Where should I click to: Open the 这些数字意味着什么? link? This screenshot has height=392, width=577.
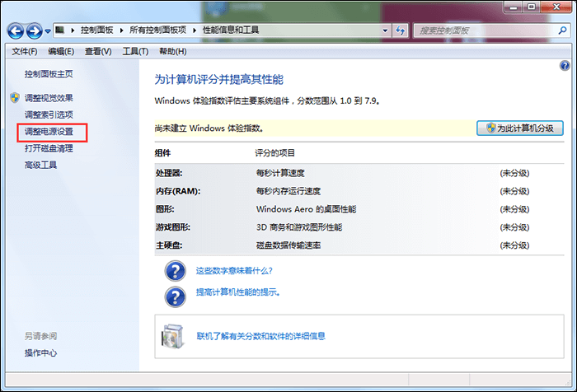click(234, 271)
